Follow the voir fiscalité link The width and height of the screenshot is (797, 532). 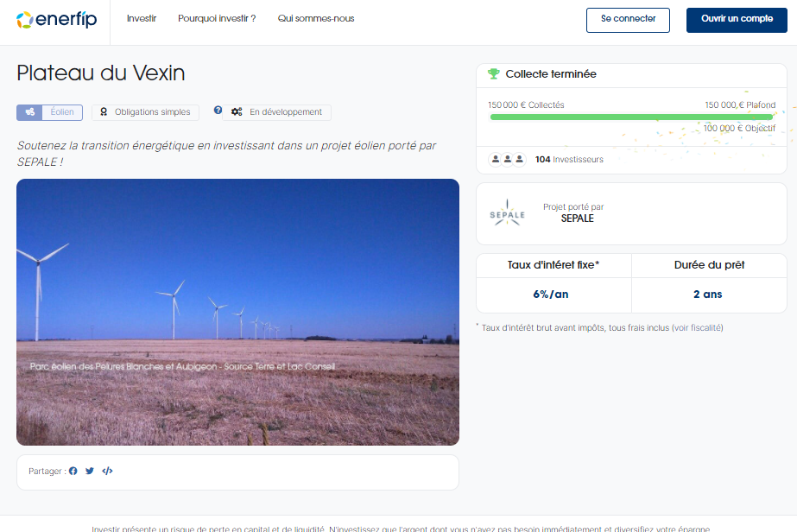[x=693, y=328]
